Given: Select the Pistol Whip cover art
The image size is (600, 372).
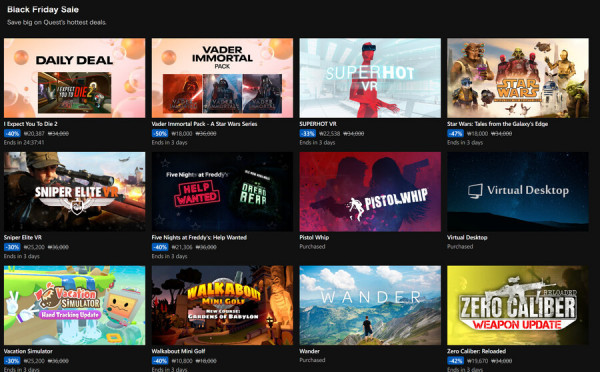Looking at the screenshot, I should click(x=370, y=192).
